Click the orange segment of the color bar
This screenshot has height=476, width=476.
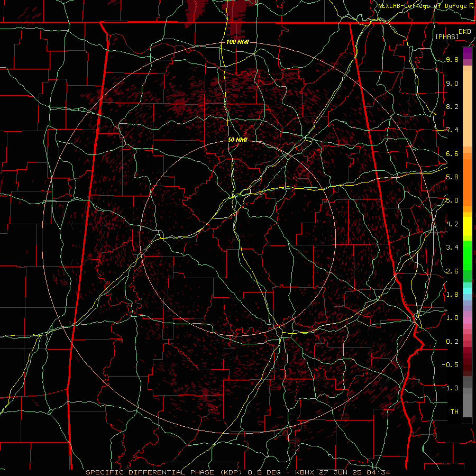(x=467, y=182)
